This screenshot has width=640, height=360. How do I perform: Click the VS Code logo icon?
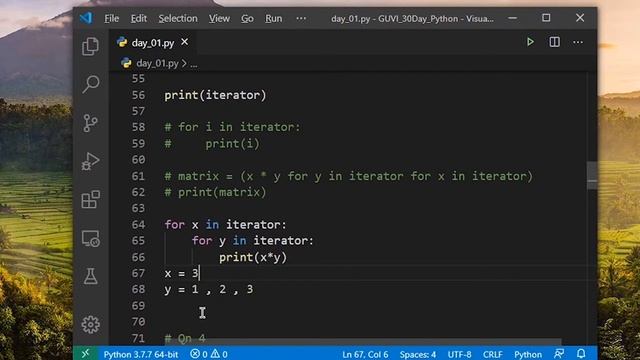click(x=86, y=18)
